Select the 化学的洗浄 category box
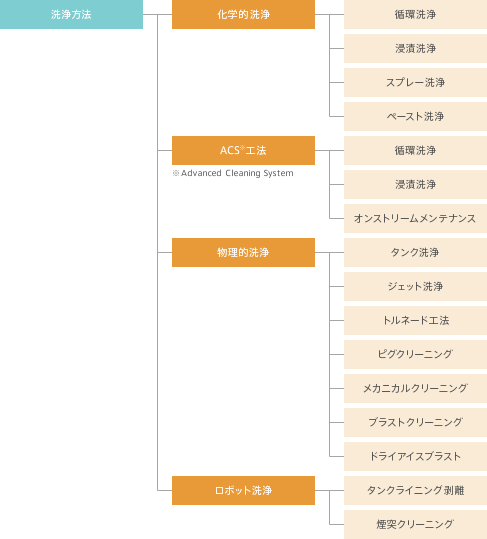This screenshot has width=487, height=539. coord(243,14)
